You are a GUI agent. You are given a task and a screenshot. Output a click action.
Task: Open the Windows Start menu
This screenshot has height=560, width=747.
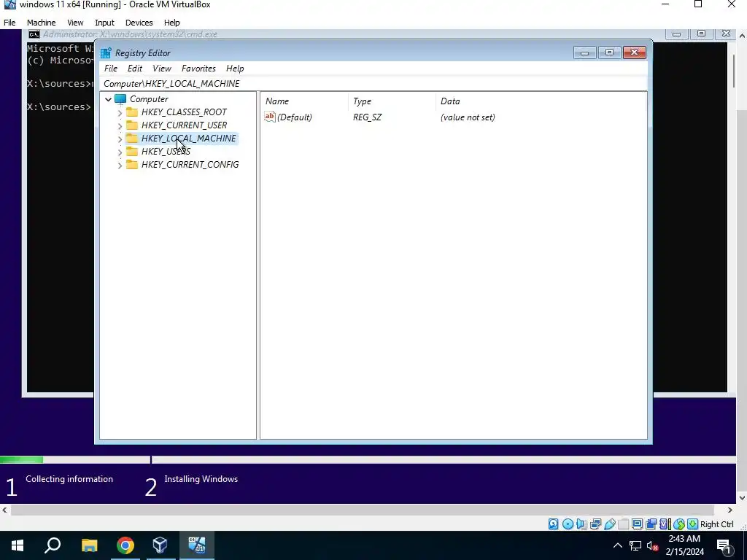(18, 545)
